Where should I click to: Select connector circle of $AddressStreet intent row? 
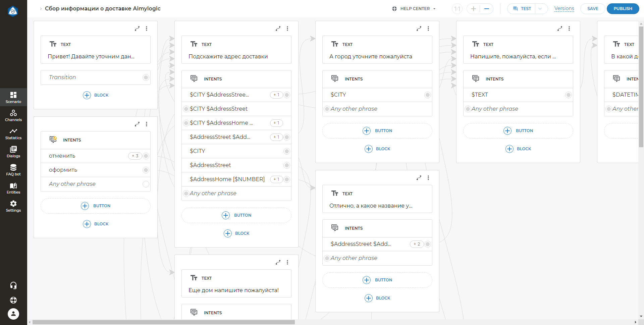click(x=287, y=165)
